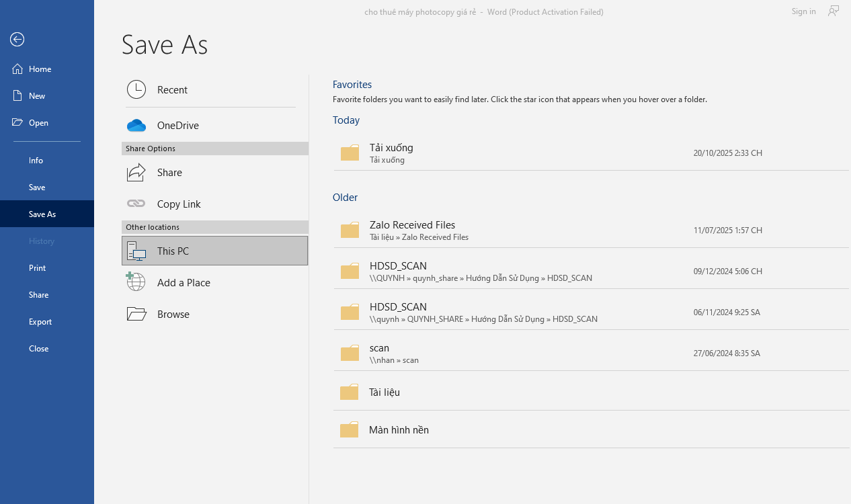Click the Share arrow icon
The image size is (851, 504).
(x=136, y=173)
